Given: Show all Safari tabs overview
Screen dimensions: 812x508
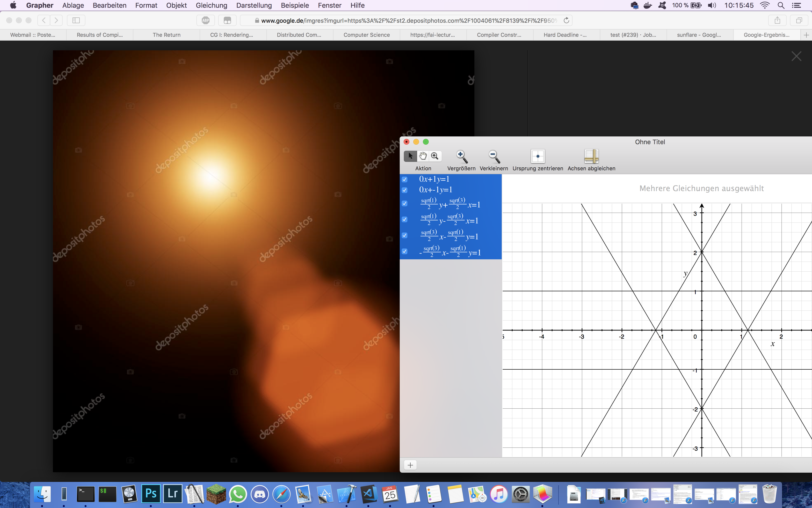Looking at the screenshot, I should [799, 21].
